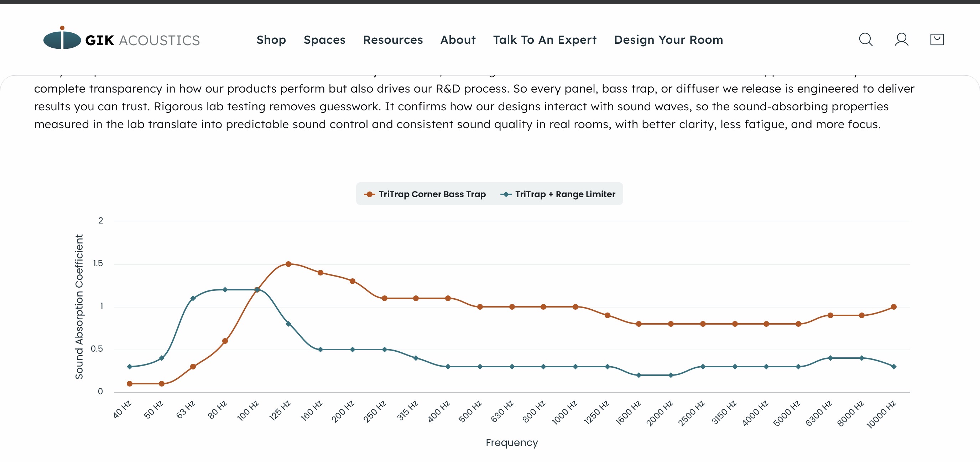Open the site search magnifier icon
Viewport: 980px width, 462px height.
point(866,40)
